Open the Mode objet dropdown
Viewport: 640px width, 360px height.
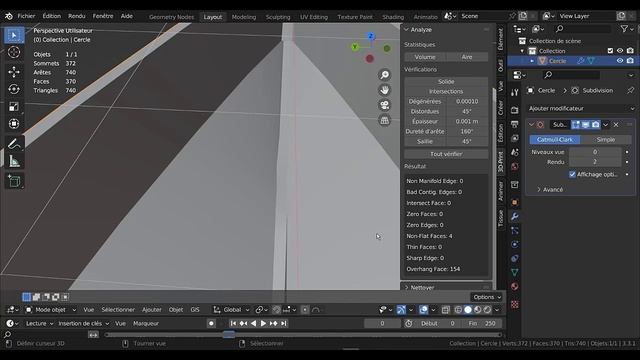click(51, 310)
